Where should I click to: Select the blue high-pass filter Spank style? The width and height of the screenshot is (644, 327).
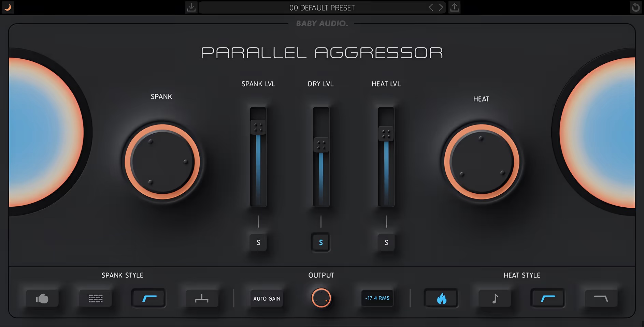tap(149, 298)
